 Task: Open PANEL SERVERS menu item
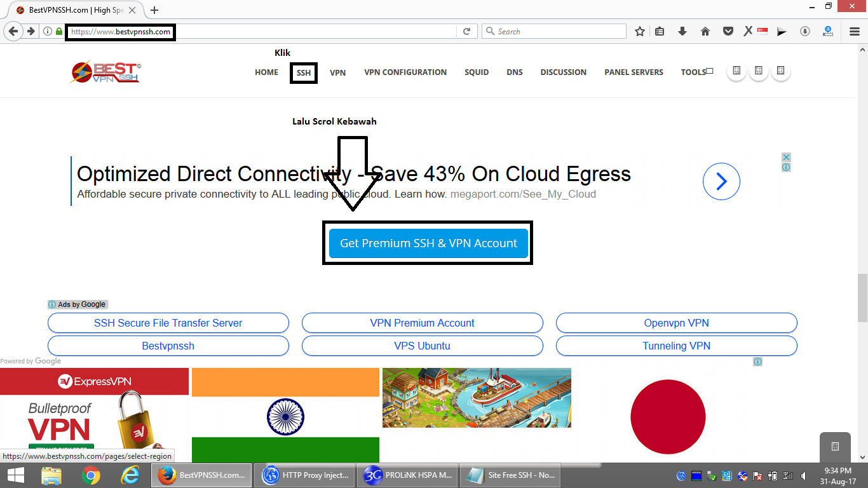pyautogui.click(x=634, y=72)
